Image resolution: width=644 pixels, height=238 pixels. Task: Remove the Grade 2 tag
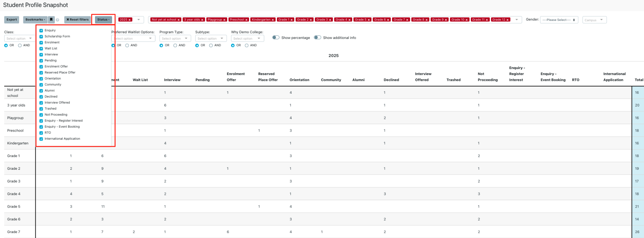pos(311,20)
